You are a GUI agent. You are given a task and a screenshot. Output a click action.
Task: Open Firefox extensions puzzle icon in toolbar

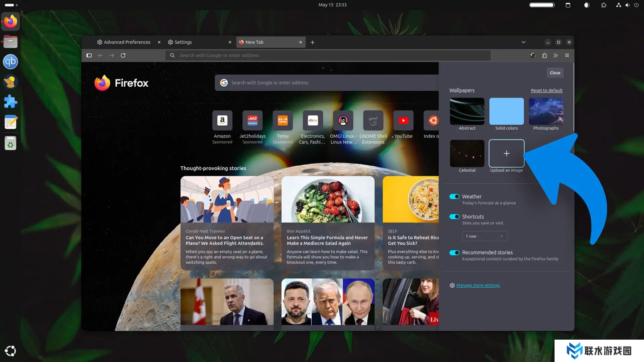pyautogui.click(x=544, y=55)
